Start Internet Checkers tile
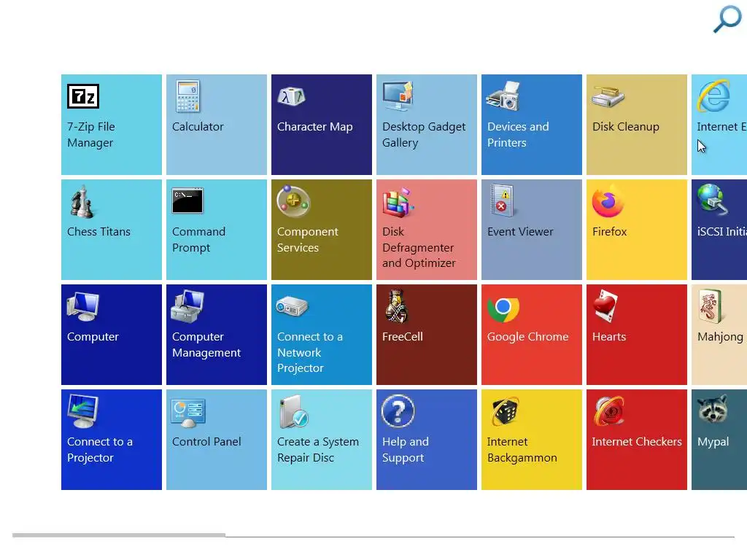The height and width of the screenshot is (560, 747). pyautogui.click(x=637, y=440)
